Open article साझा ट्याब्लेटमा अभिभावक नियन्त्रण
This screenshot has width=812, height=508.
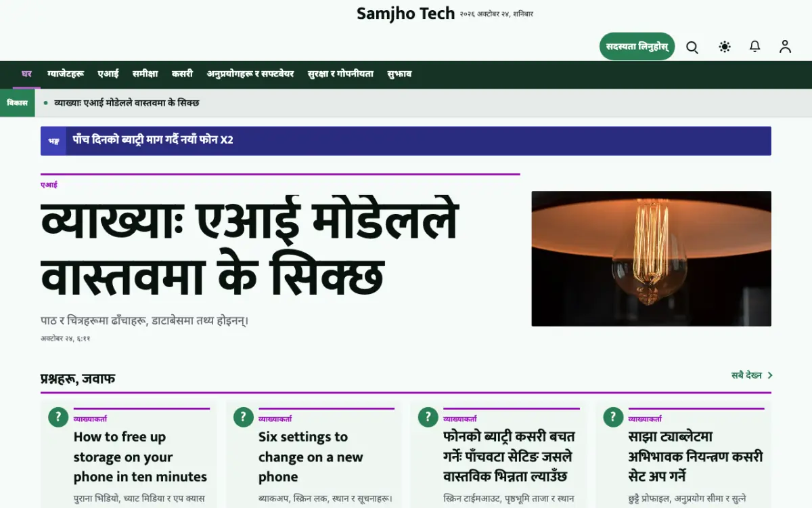point(696,457)
